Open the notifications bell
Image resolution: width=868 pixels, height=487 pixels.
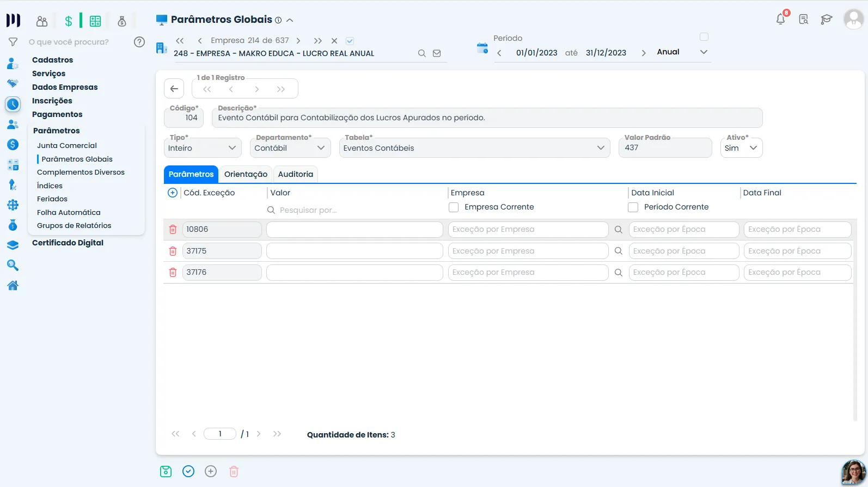781,19
